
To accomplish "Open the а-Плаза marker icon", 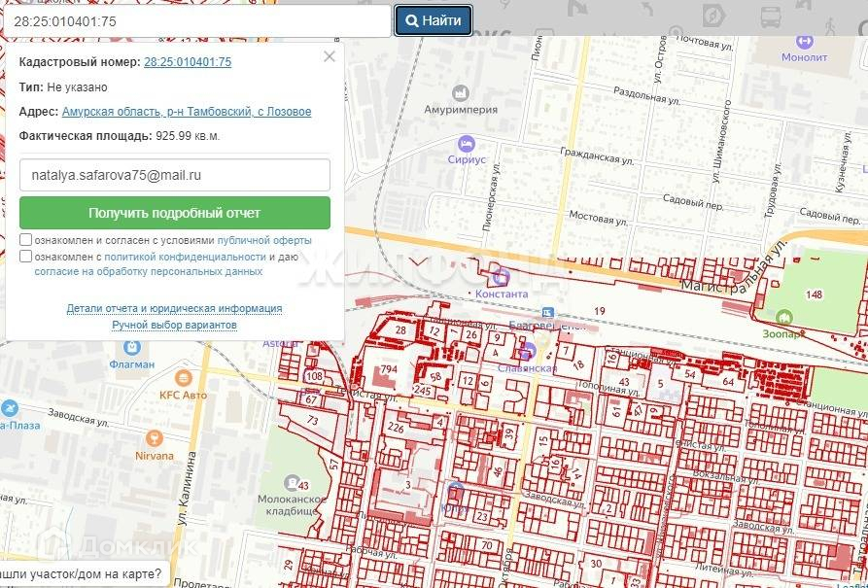I will point(9,409).
